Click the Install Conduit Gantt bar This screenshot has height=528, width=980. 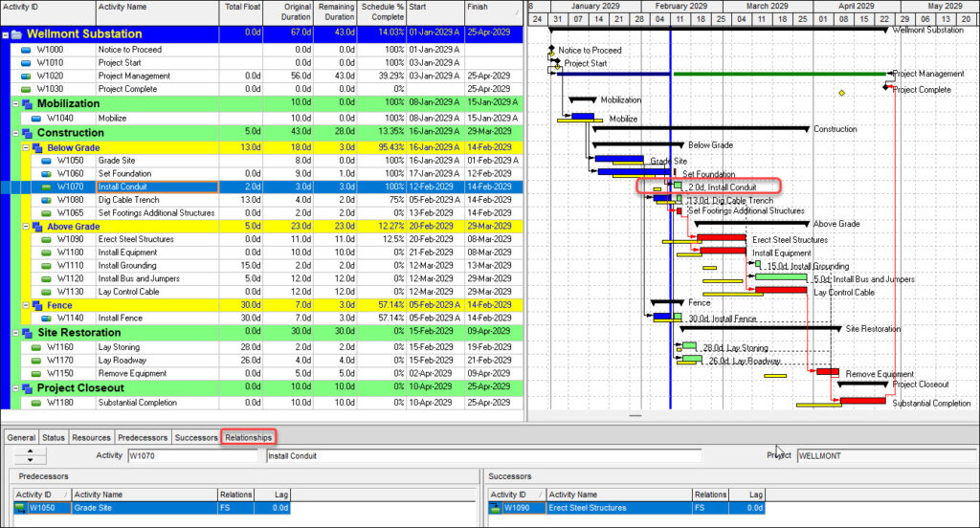[x=679, y=186]
